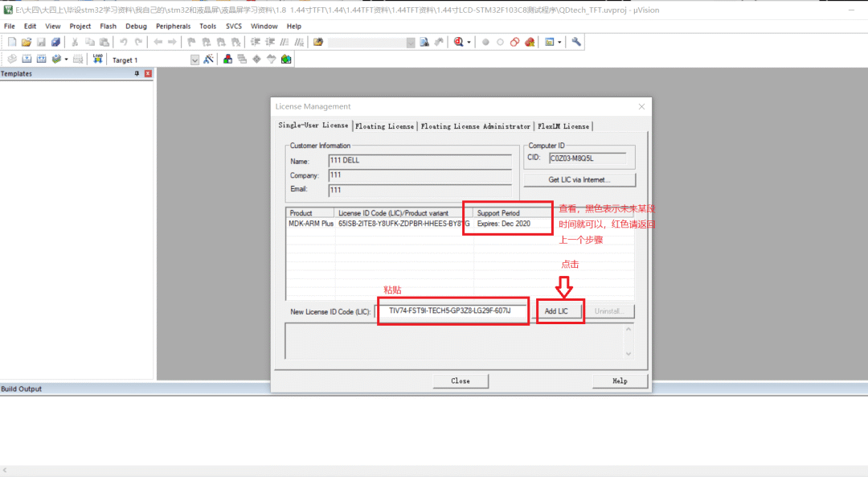Click the Rebuild all target files icon
The image size is (868, 477).
click(x=42, y=60)
